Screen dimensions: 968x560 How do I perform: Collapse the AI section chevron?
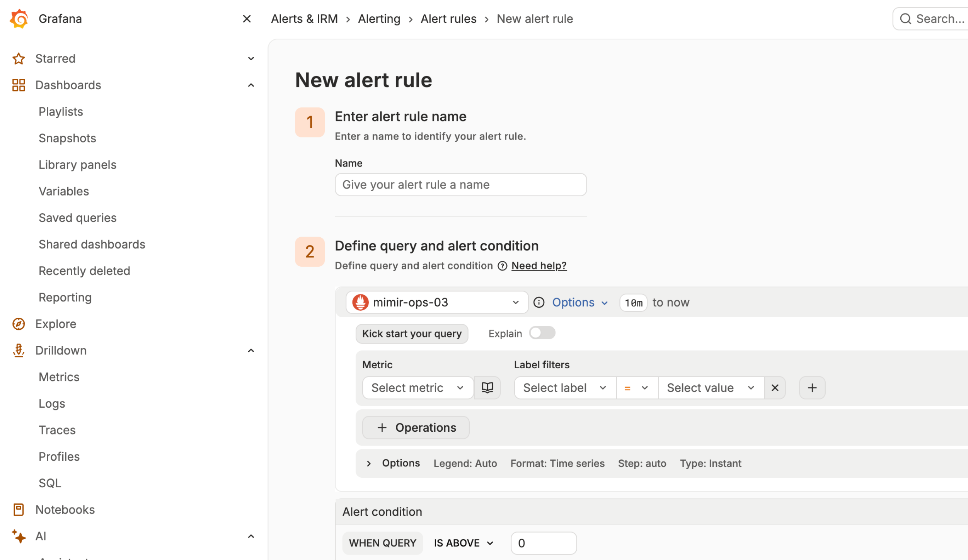pyautogui.click(x=251, y=536)
